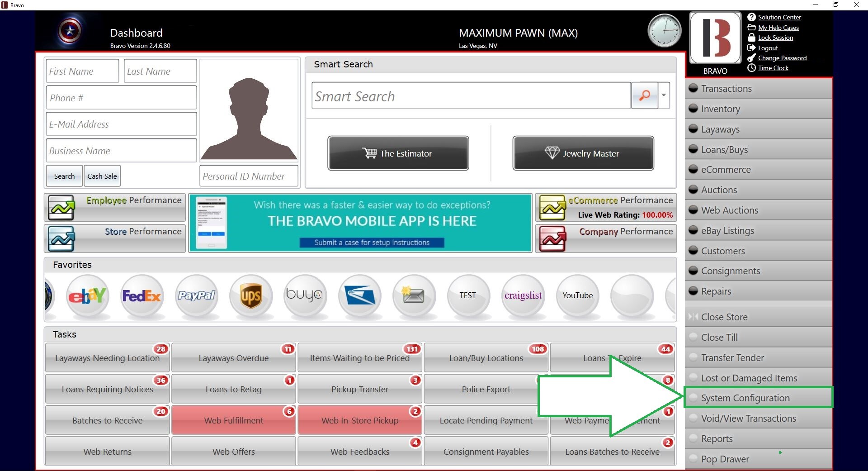The image size is (868, 471).
Task: Open Time Clock link
Action: click(773, 68)
